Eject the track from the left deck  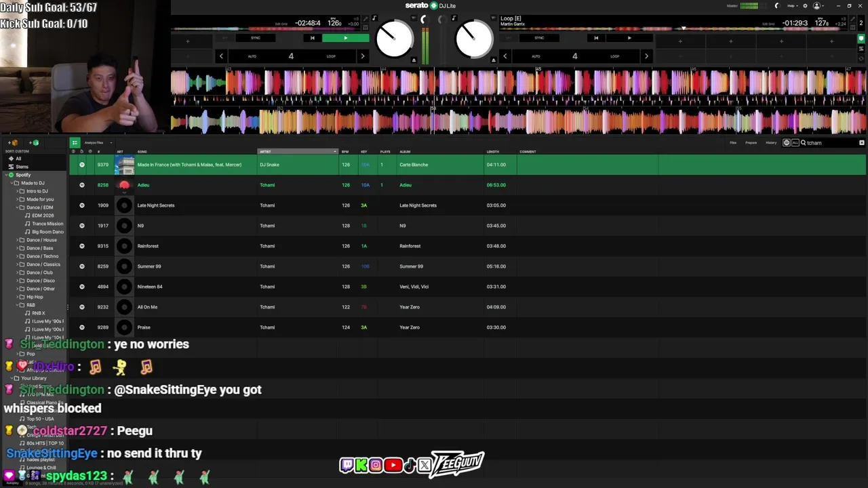tap(414, 60)
